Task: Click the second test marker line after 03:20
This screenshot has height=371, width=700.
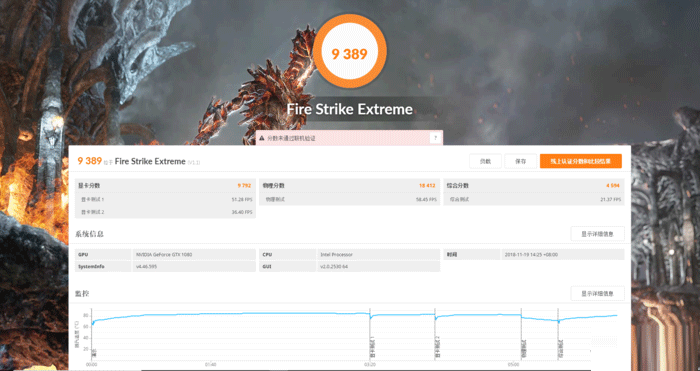Action: [x=435, y=334]
